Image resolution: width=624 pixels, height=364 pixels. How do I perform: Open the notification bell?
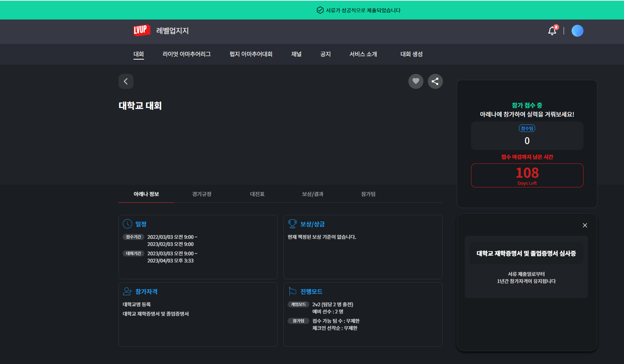[552, 31]
